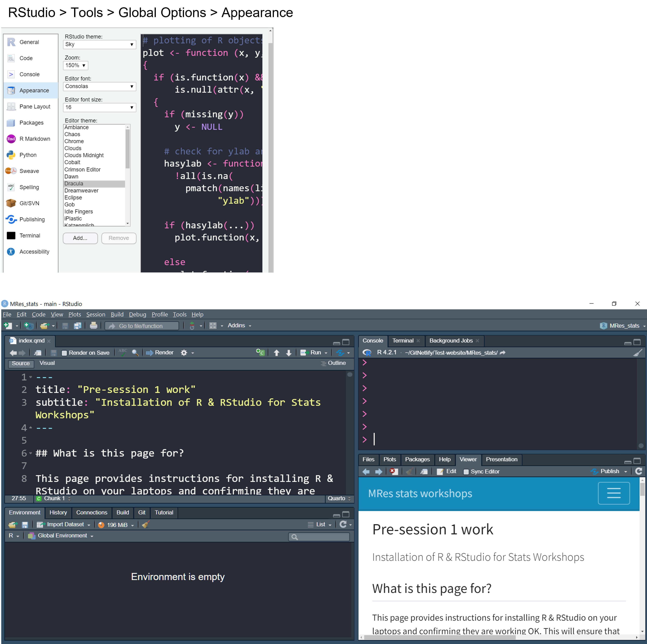This screenshot has height=644, width=647.
Task: Open the Git/SVN options category
Action: [31, 203]
